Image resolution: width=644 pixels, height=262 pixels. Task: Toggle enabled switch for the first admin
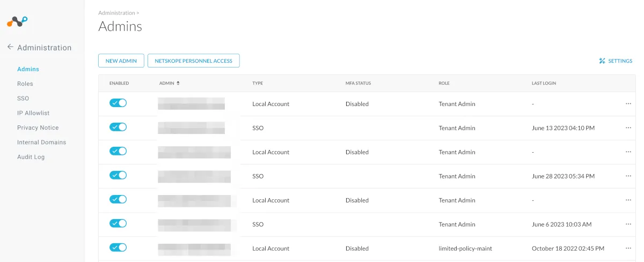pyautogui.click(x=118, y=103)
